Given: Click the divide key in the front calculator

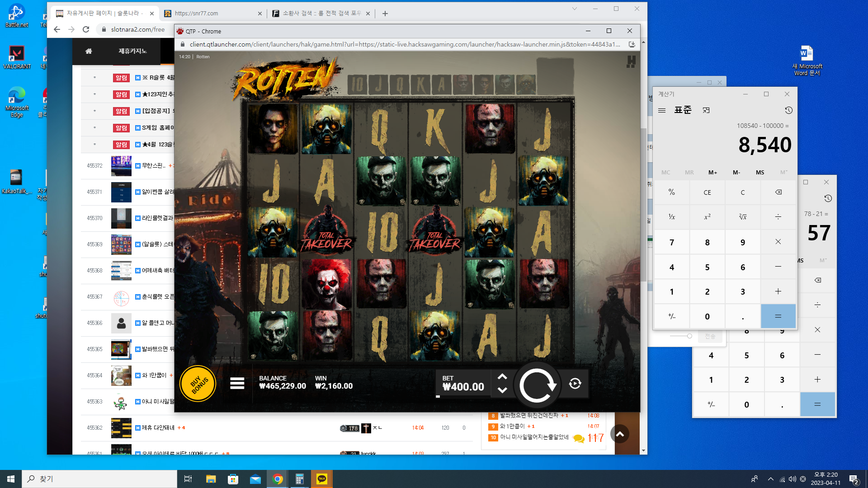Looking at the screenshot, I should click(778, 217).
